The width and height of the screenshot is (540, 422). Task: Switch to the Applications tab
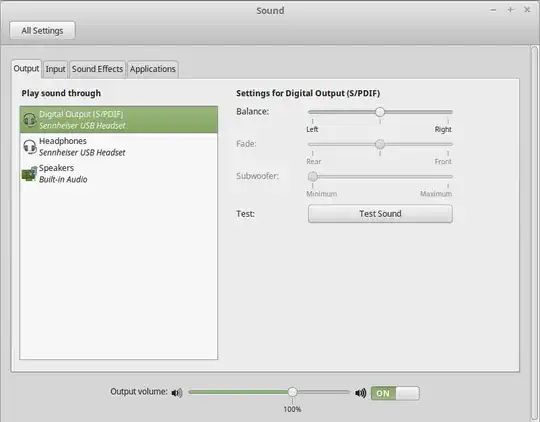153,69
